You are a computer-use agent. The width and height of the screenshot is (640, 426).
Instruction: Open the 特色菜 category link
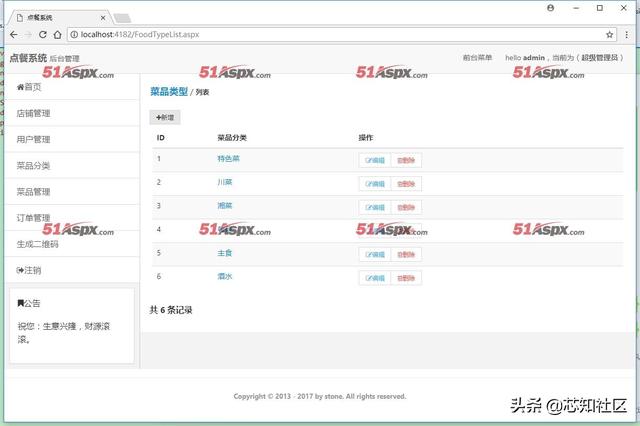coord(228,159)
